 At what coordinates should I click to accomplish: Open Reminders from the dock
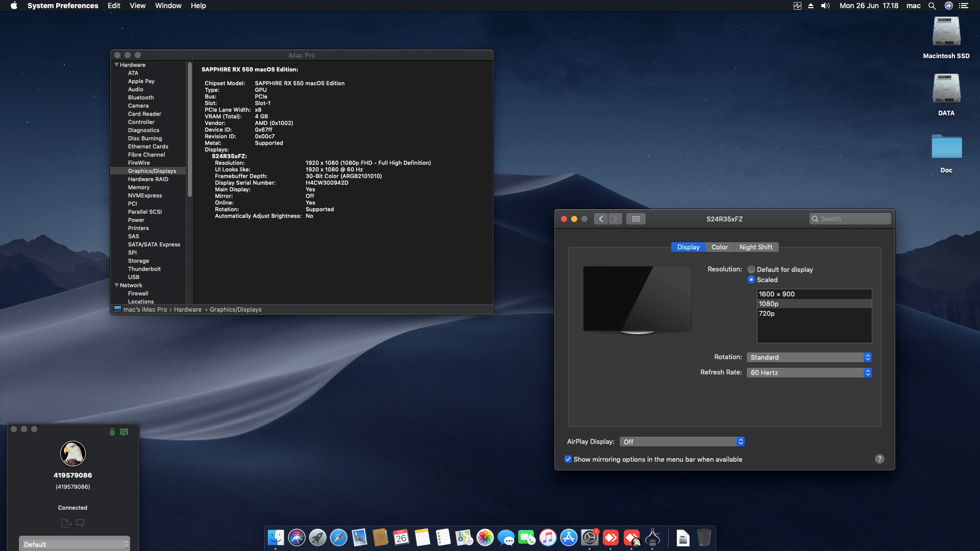(x=443, y=538)
